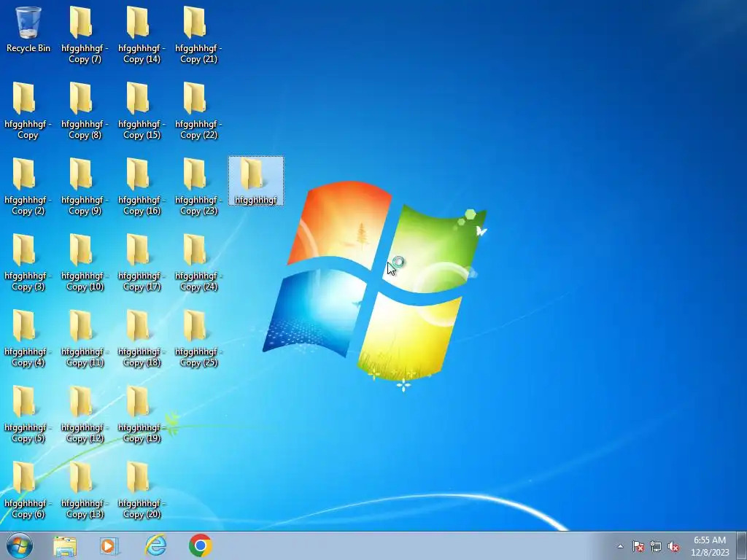Select the Recycle Bin icon

28,29
